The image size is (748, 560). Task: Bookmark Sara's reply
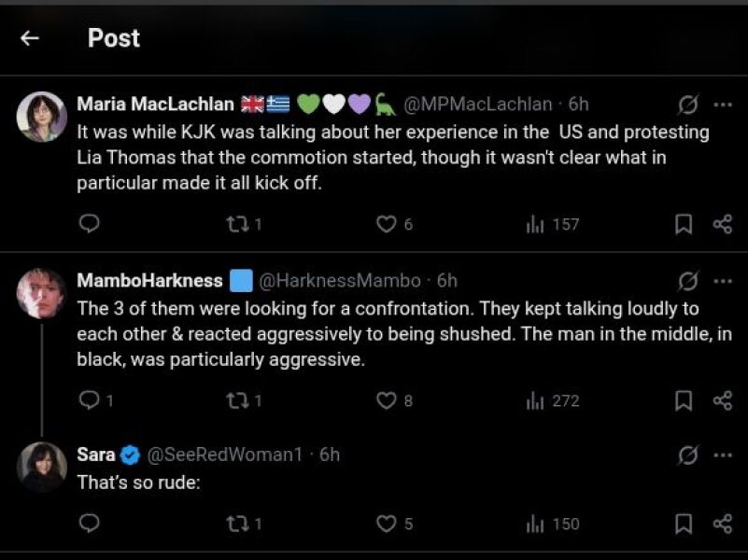pyautogui.click(x=683, y=524)
